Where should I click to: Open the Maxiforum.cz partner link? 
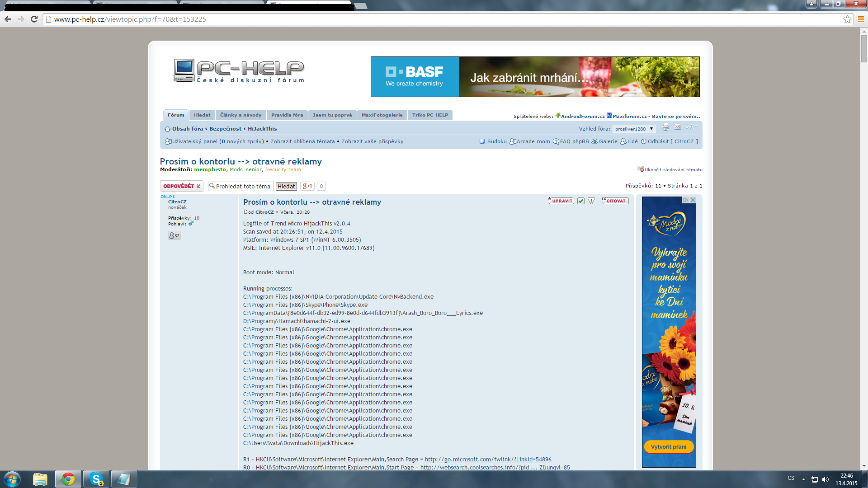click(656, 116)
